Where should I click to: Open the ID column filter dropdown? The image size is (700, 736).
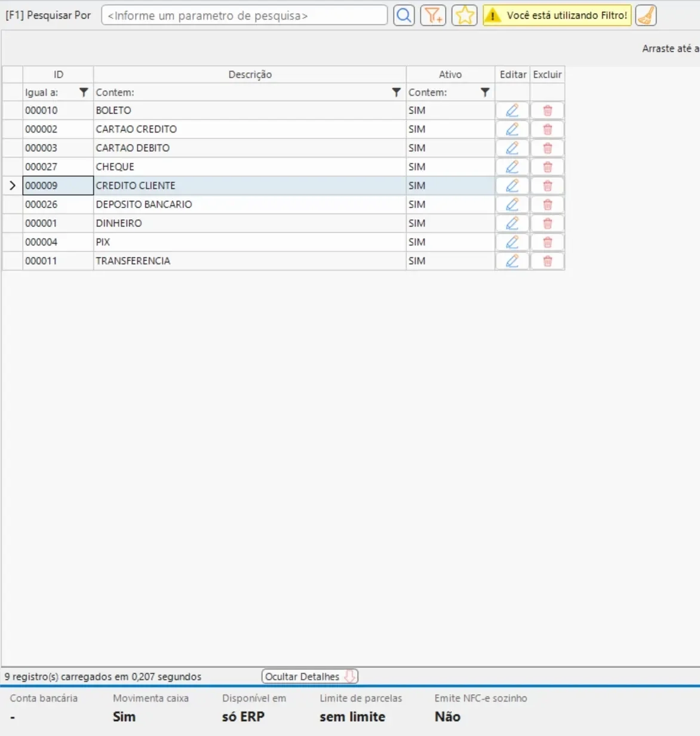pos(84,93)
